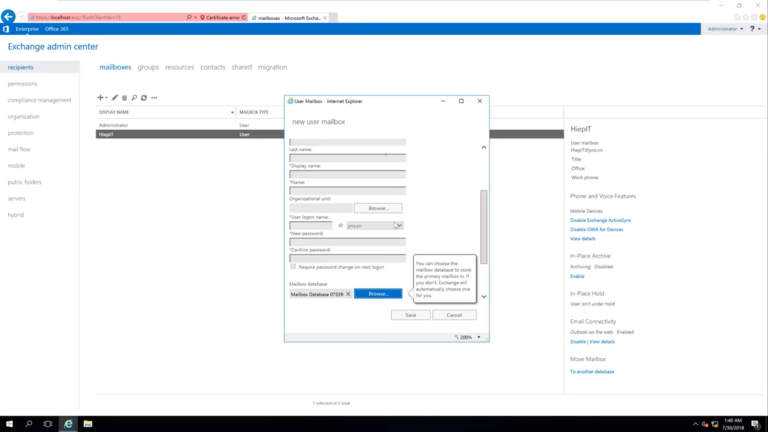Open Windows Start menu
768x432 pixels.
[9, 424]
